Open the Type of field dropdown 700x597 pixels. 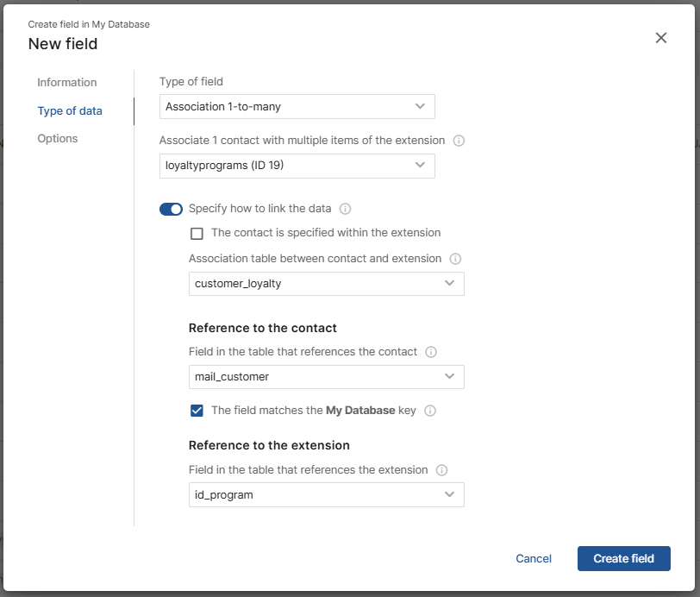(x=297, y=107)
